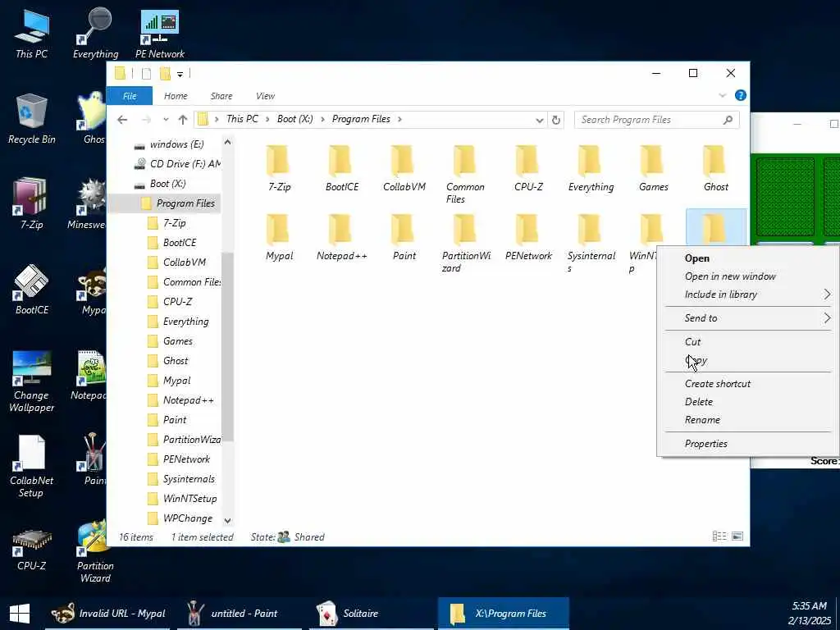This screenshot has width=840, height=630.
Task: Choose Delete from the context menu
Action: coord(748,402)
